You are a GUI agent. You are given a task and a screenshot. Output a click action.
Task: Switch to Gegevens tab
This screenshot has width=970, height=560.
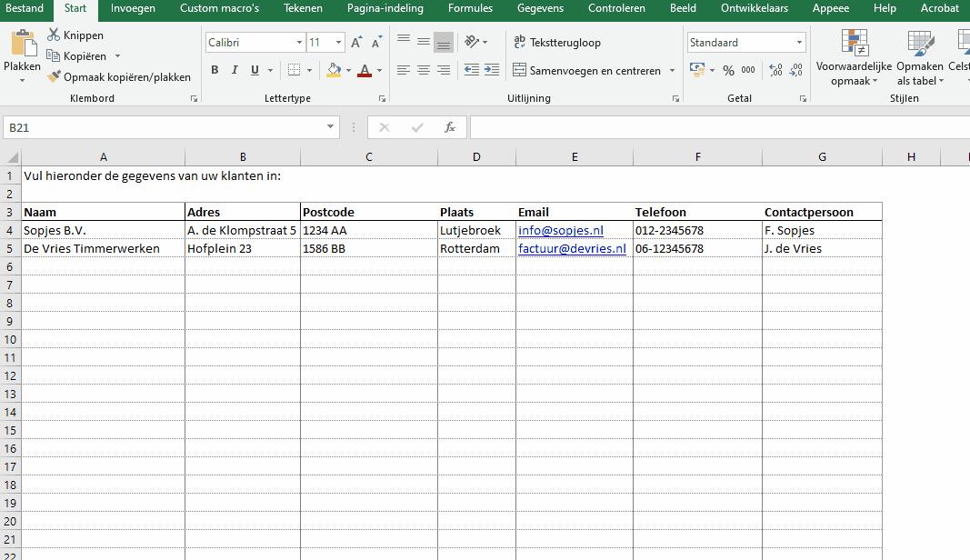(541, 9)
